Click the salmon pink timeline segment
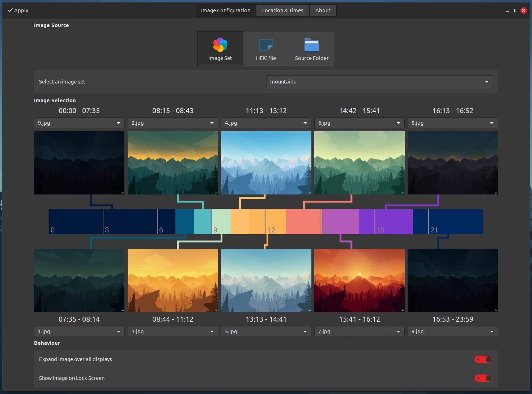 (302, 221)
